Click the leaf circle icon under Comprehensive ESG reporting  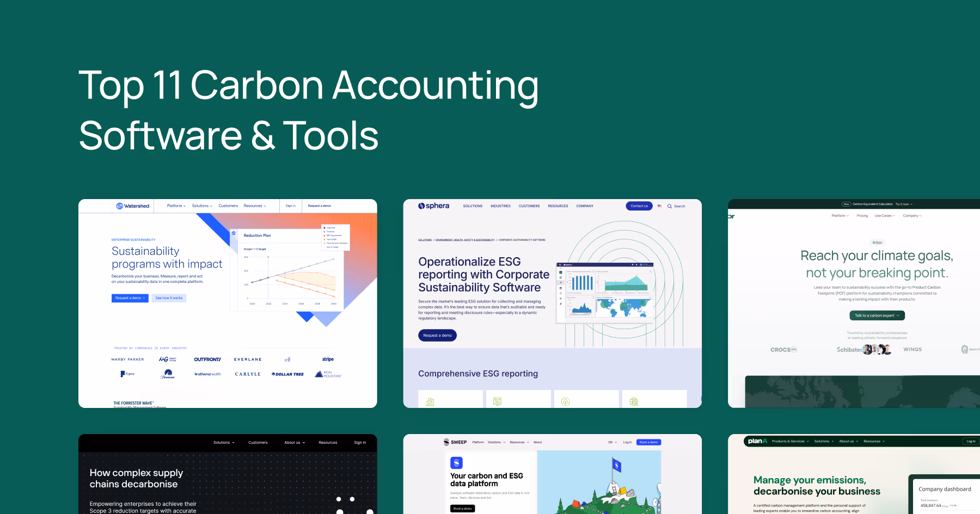click(566, 401)
